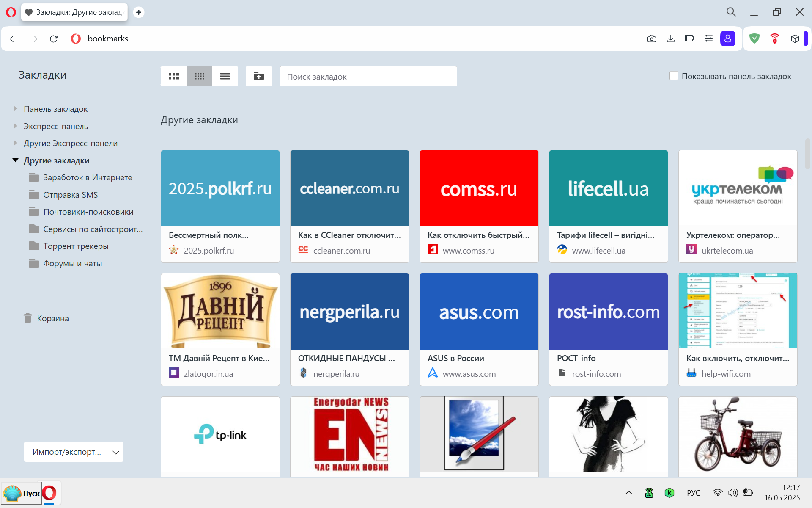The image size is (812, 508).
Task: Collapse Другие закладки tree node
Action: tap(15, 160)
